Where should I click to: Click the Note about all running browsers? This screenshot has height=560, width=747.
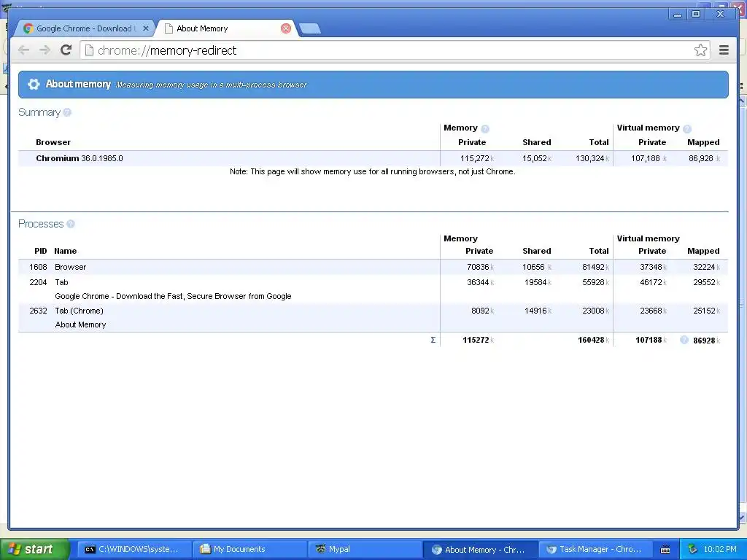373,171
